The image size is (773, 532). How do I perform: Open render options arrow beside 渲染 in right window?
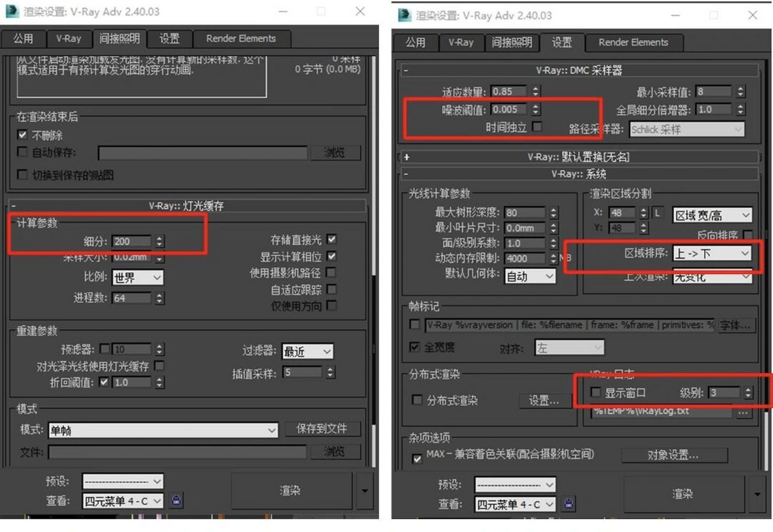[x=757, y=494]
